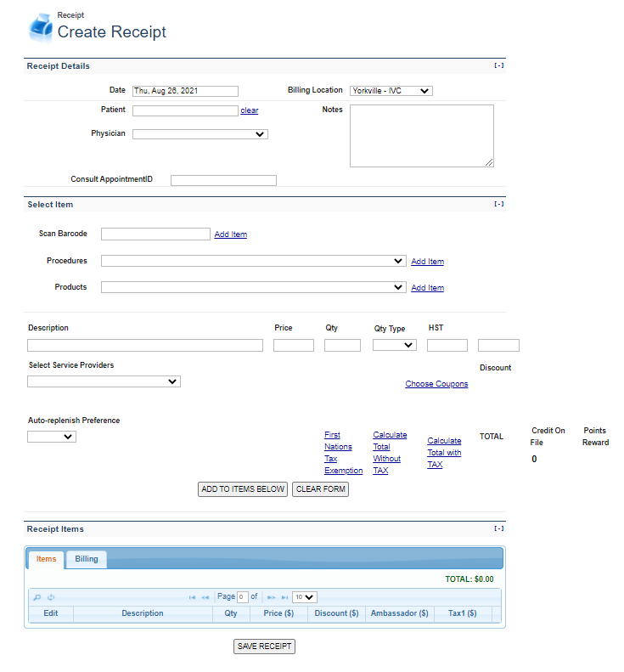624x672 pixels.
Task: Collapse the Receipt Details section
Action: click(498, 65)
